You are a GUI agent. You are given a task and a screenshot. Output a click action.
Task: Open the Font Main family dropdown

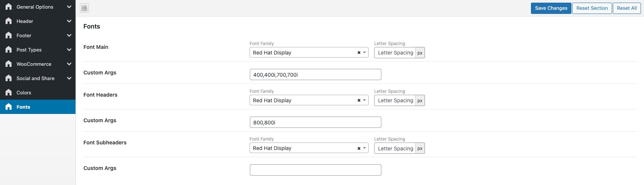point(309,52)
